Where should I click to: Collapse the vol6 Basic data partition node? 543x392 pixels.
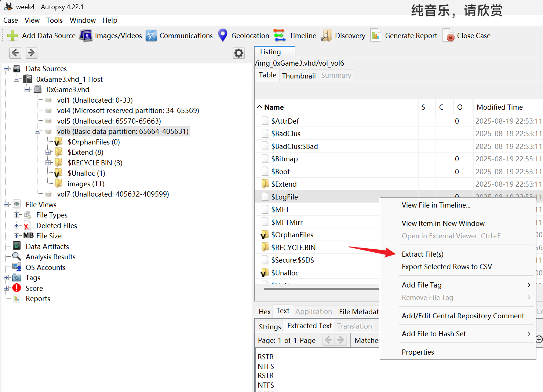(37, 131)
